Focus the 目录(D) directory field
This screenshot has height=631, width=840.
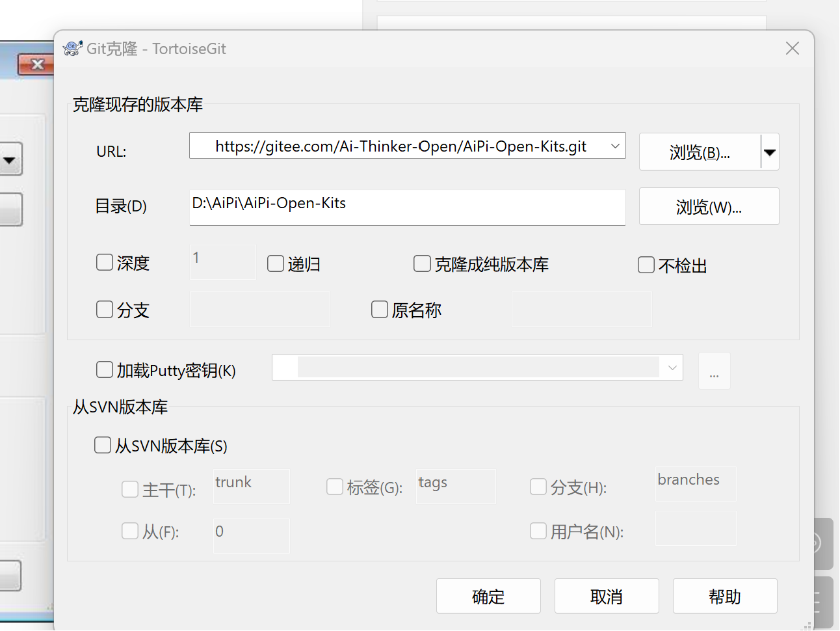coord(408,208)
